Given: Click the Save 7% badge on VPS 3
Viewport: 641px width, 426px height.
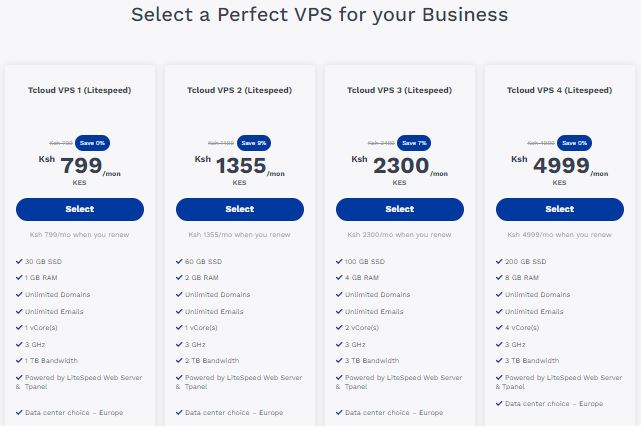Looking at the screenshot, I should 414,143.
